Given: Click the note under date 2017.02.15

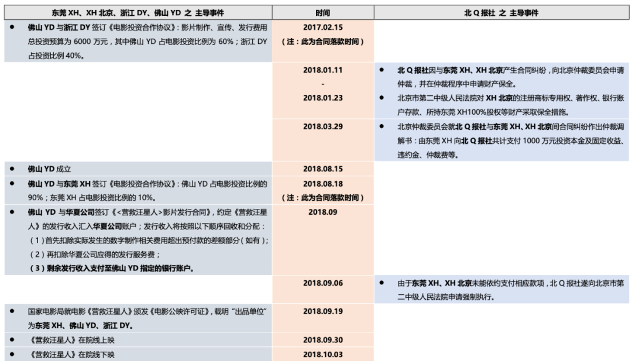Looking at the screenshot, I should pyautogui.click(x=323, y=42).
